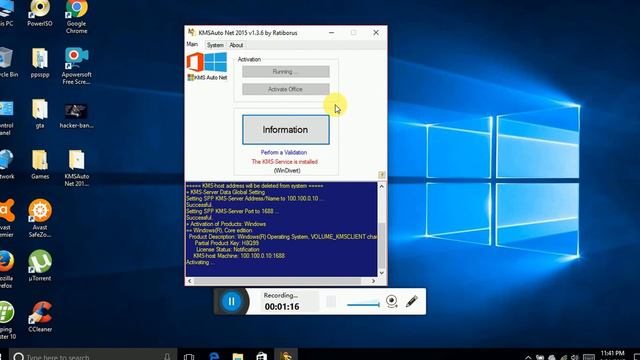640x360 pixels.
Task: Select the gta folder on desktop
Action: tap(40, 114)
